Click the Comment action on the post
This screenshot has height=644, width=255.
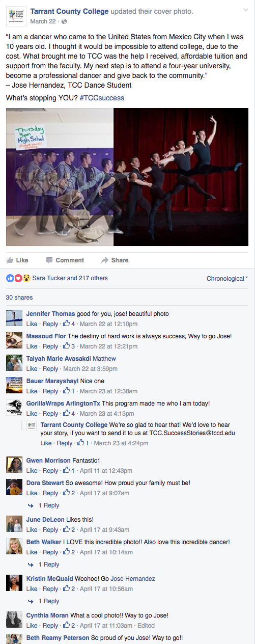tap(65, 260)
